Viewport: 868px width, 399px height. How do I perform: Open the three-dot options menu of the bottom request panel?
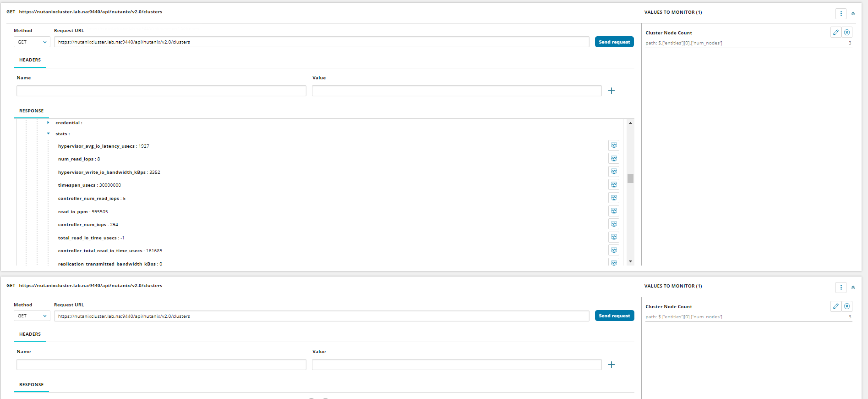click(x=841, y=287)
